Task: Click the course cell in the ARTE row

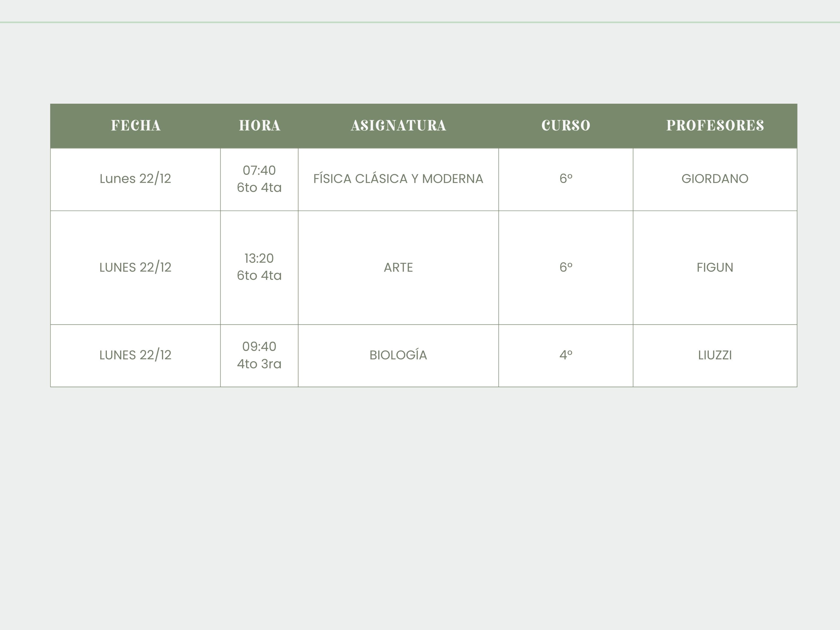Action: click(566, 267)
